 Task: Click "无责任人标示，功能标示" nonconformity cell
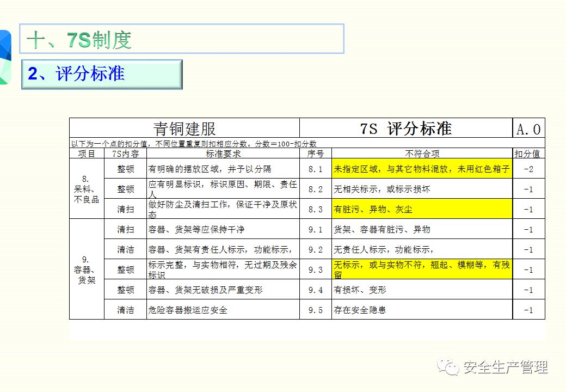click(x=422, y=249)
